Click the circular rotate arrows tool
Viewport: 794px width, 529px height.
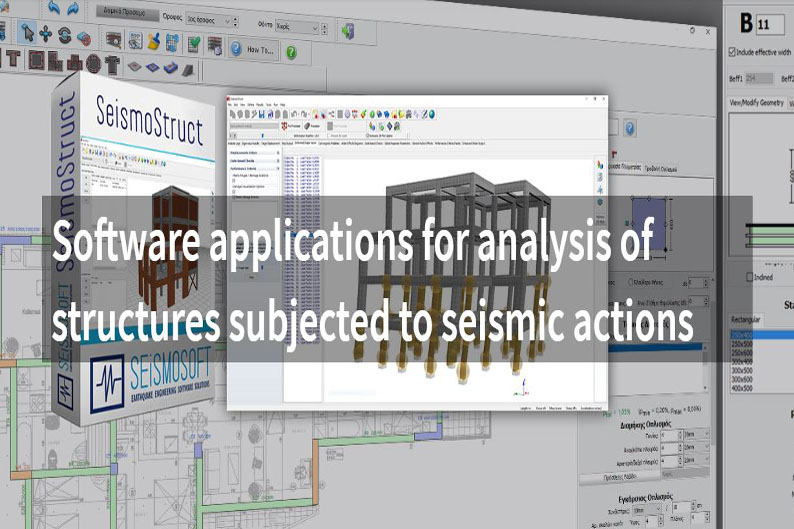pyautogui.click(x=65, y=35)
